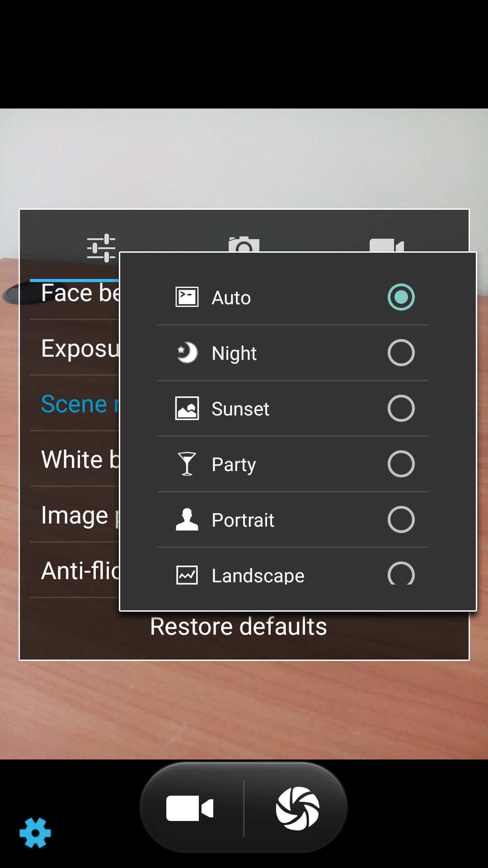Tap the photo shutter aperture icon

(297, 808)
